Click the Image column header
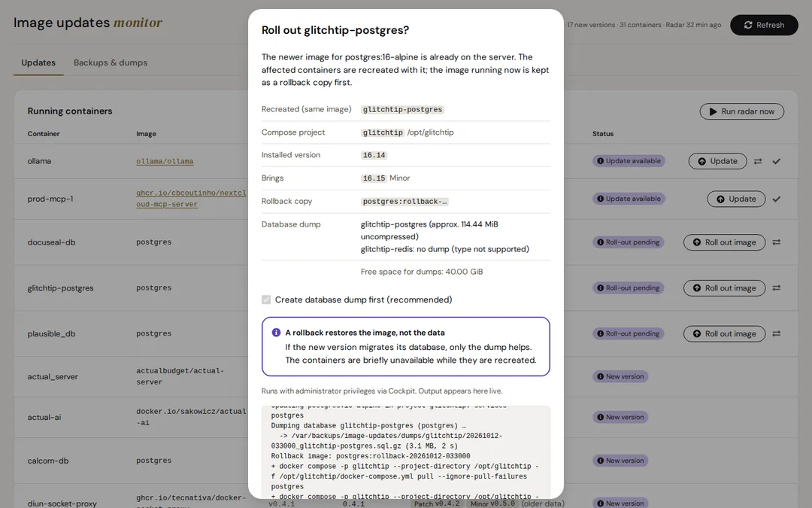 coord(146,134)
